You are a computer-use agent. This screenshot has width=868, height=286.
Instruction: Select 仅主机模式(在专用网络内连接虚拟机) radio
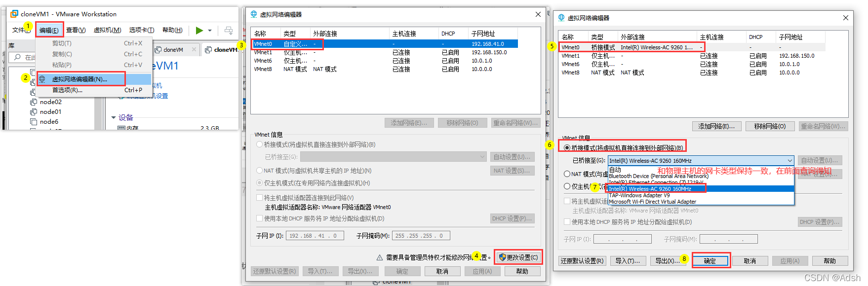point(260,183)
